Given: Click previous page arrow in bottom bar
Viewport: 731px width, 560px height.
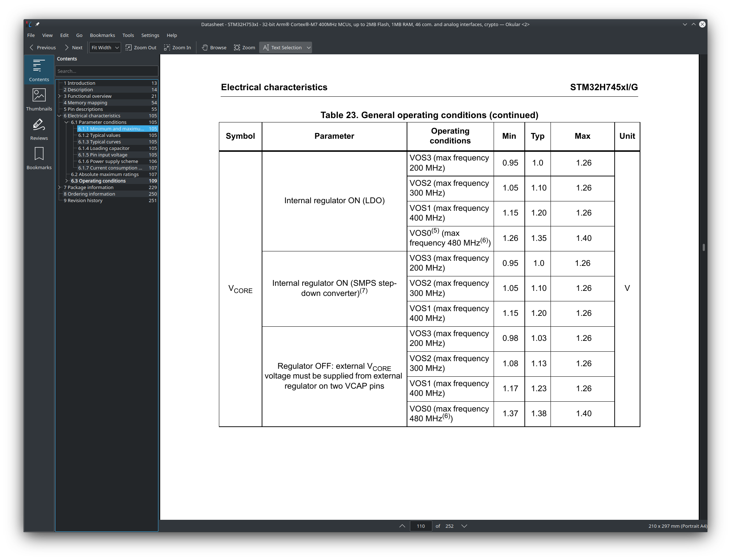Looking at the screenshot, I should coord(402,526).
